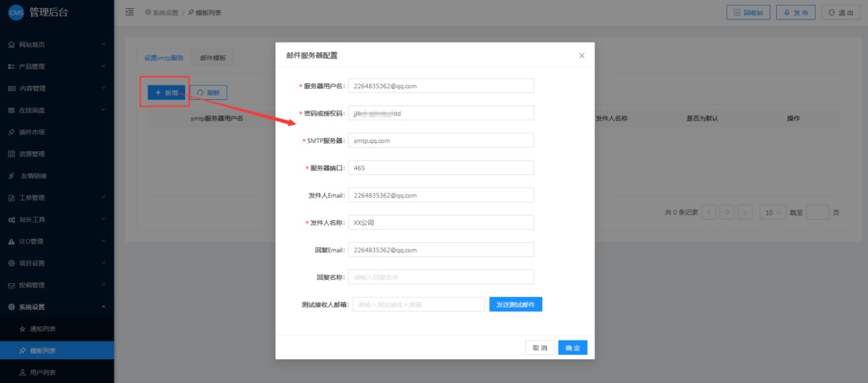Screen dimensions: 868x383
Task: Click the 在线询盘 table icon
Action: (12, 111)
